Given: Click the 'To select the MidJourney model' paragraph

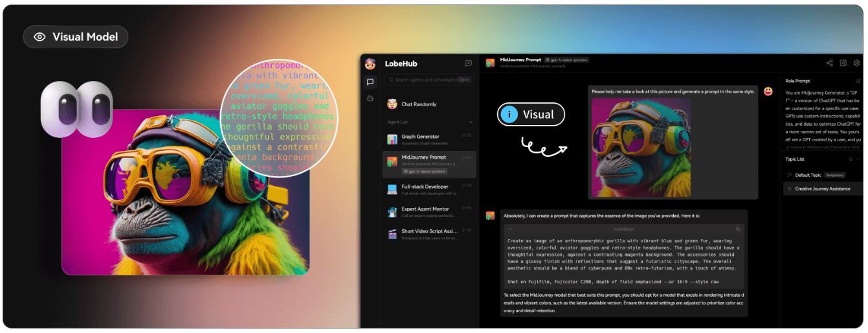Looking at the screenshot, I should pos(624,303).
